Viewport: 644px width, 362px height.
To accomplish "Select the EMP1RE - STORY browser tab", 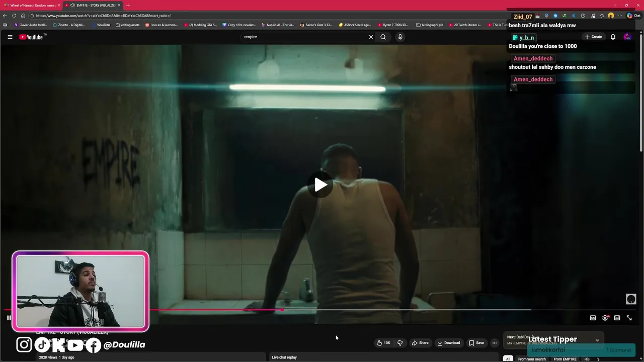I will click(x=93, y=5).
